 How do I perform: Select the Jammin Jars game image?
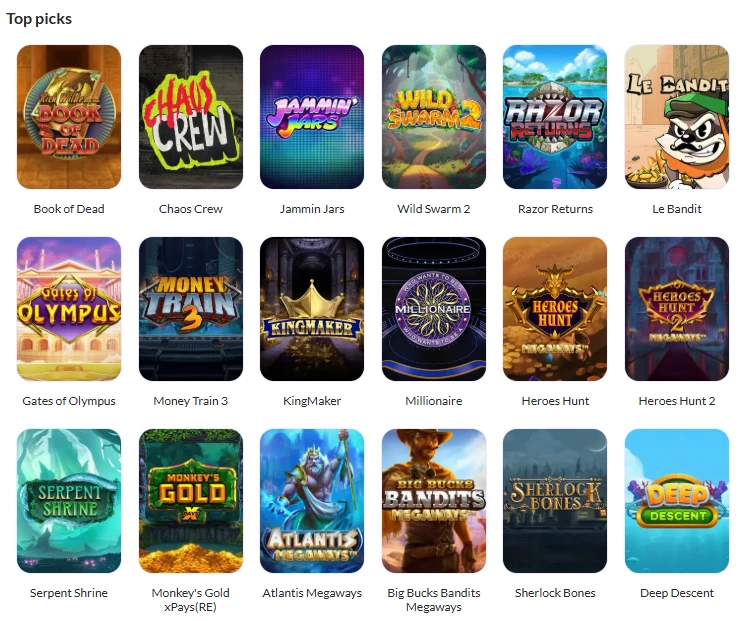[312, 117]
